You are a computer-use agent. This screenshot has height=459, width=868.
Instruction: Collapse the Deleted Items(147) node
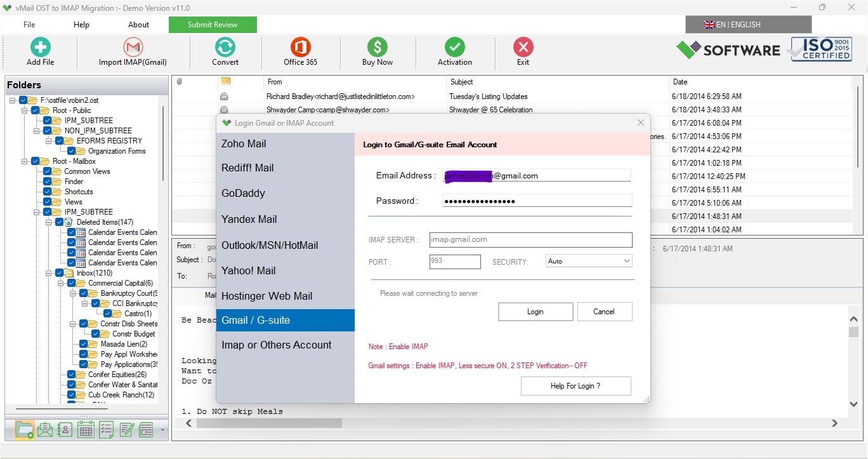pos(49,222)
